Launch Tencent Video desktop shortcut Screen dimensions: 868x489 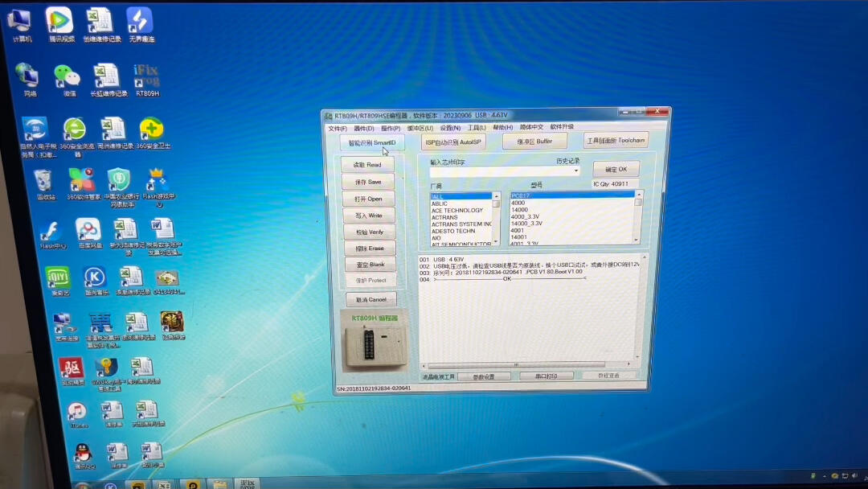[60, 24]
